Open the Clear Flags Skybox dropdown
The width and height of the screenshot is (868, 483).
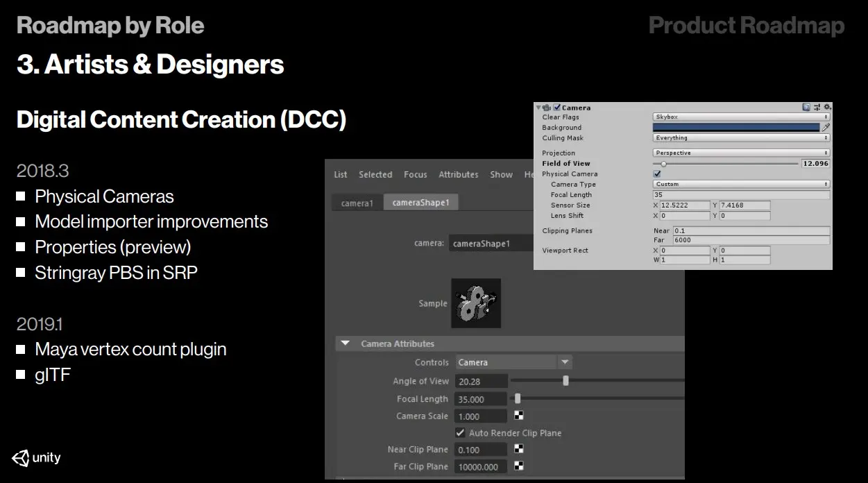click(x=741, y=117)
